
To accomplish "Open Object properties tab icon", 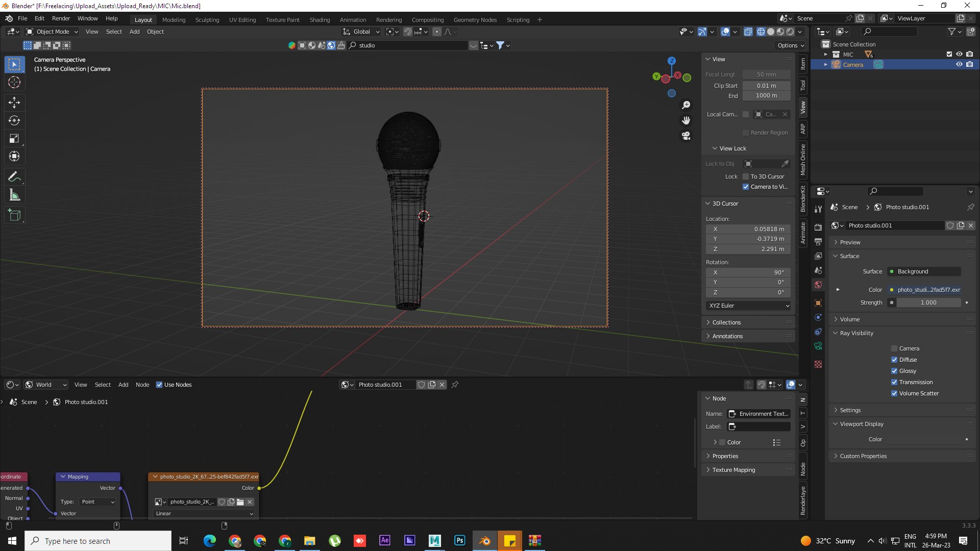I will click(818, 303).
